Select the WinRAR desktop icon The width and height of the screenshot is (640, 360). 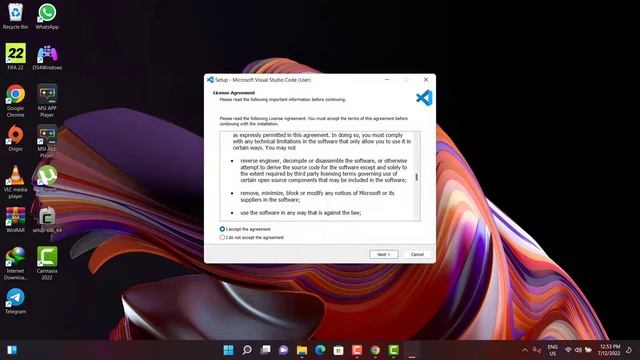tap(15, 220)
